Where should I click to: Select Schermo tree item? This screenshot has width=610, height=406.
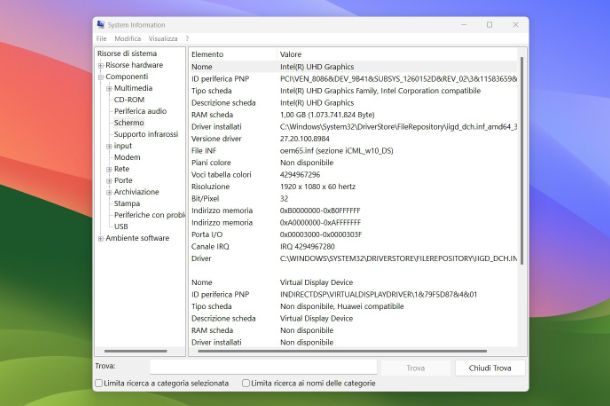(129, 122)
